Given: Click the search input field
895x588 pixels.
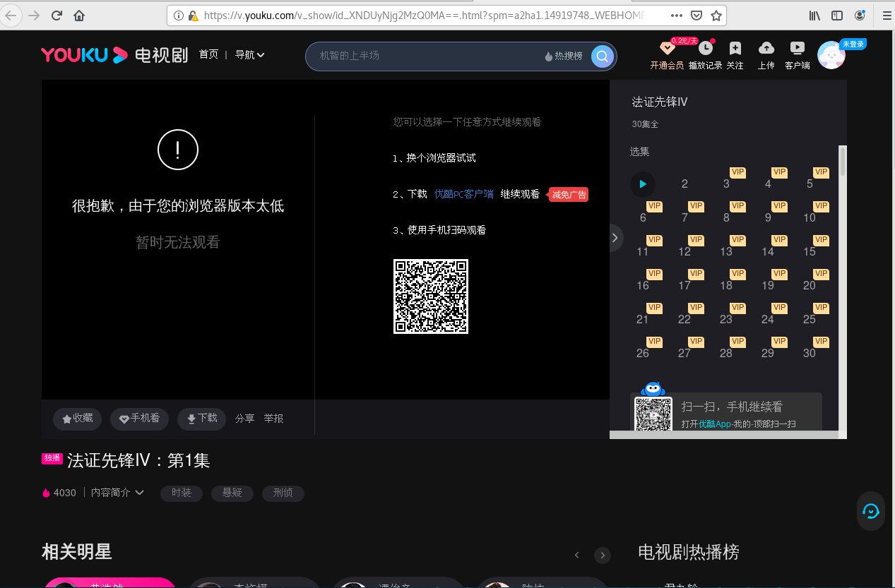Looking at the screenshot, I should tap(424, 56).
